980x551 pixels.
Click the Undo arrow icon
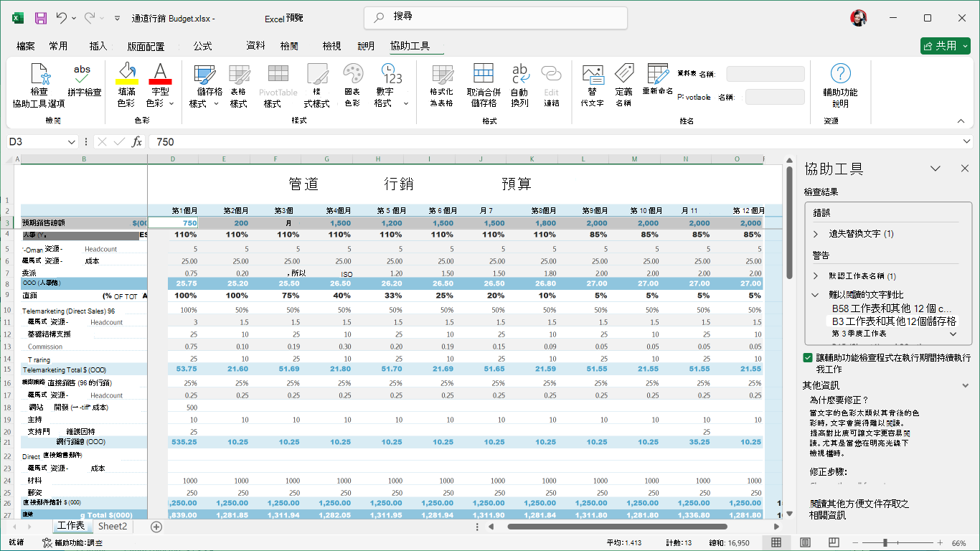pyautogui.click(x=62, y=18)
